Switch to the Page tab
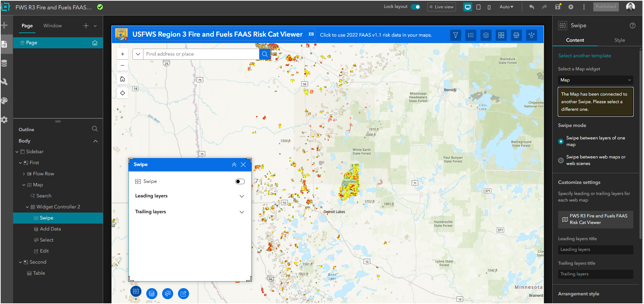This screenshot has height=304, width=644. click(27, 26)
